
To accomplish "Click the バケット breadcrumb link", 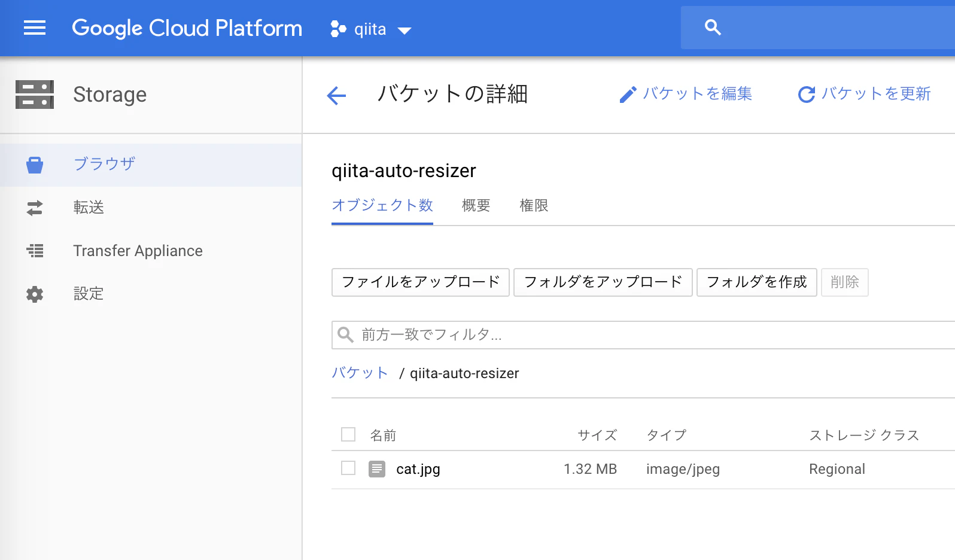I will click(x=360, y=373).
